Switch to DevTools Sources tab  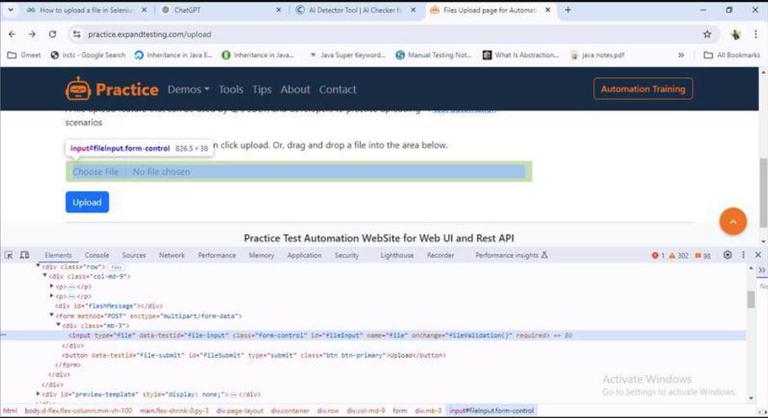[x=134, y=255]
